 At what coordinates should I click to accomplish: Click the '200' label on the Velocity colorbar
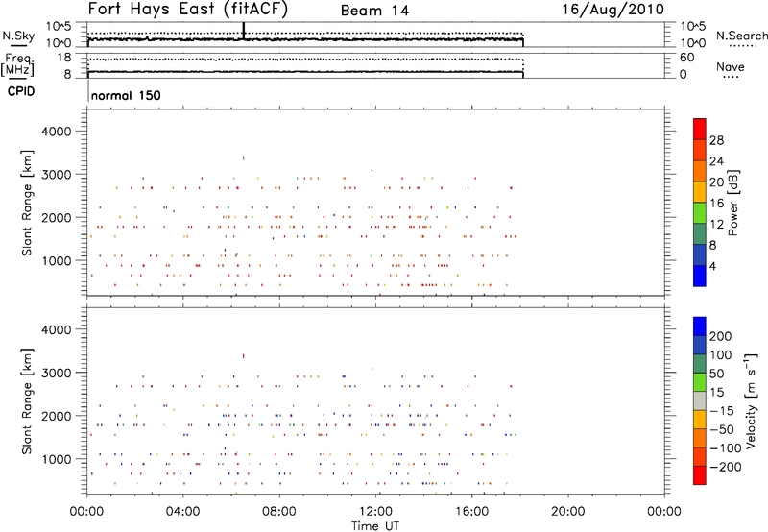click(721, 336)
